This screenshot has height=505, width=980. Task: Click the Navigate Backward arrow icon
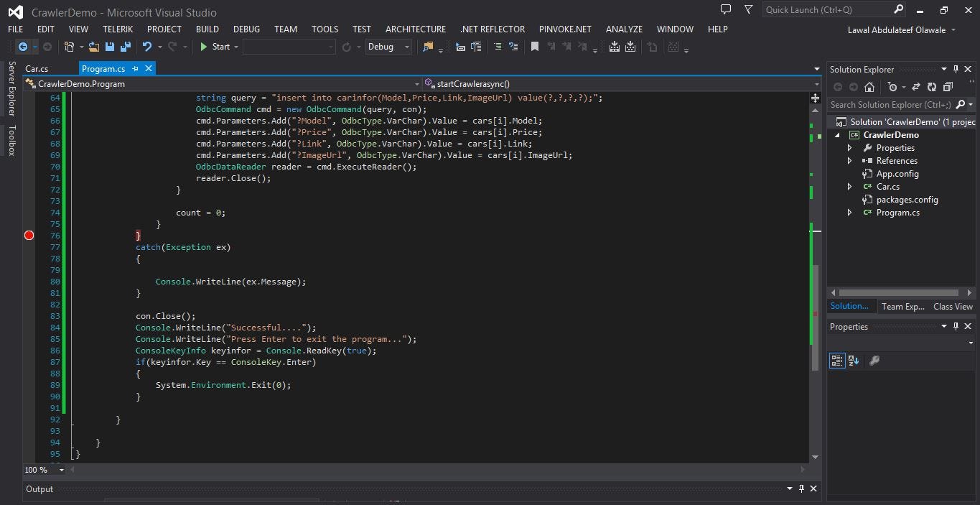tap(23, 47)
